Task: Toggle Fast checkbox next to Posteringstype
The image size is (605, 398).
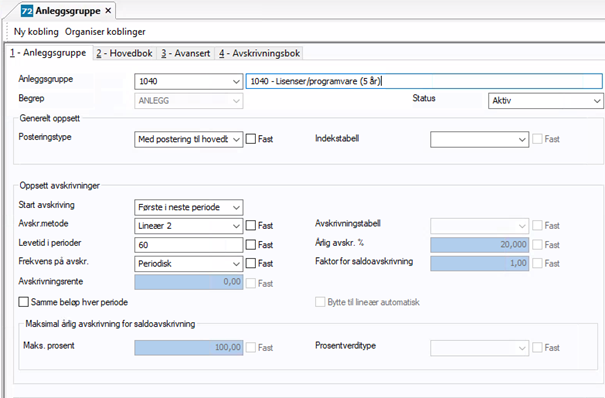Action: 251,139
